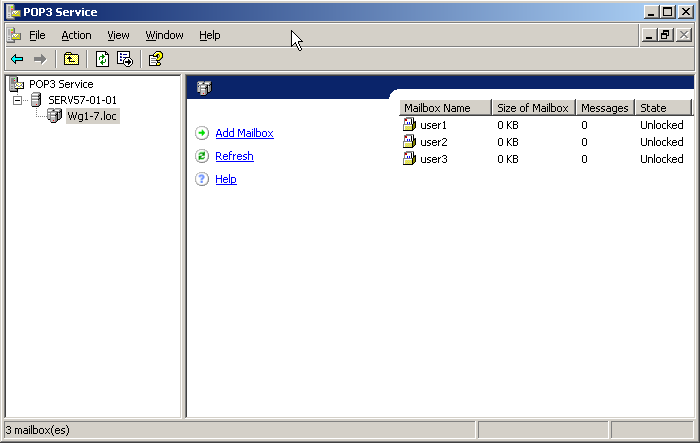Sort by Size of Mailbox column header
This screenshot has width=700, height=443.
point(533,108)
